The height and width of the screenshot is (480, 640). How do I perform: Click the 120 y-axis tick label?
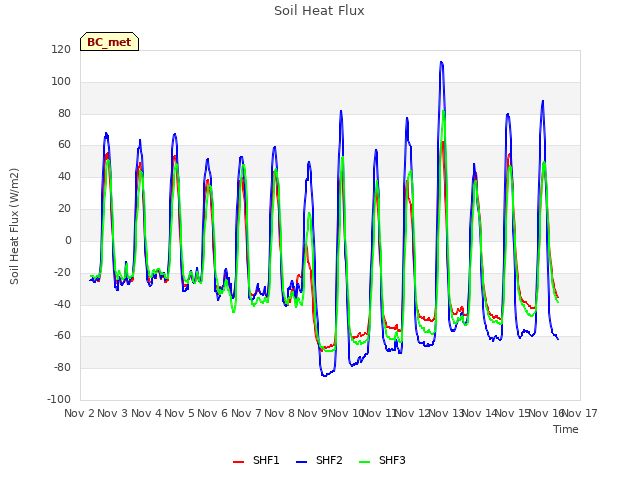tap(61, 50)
